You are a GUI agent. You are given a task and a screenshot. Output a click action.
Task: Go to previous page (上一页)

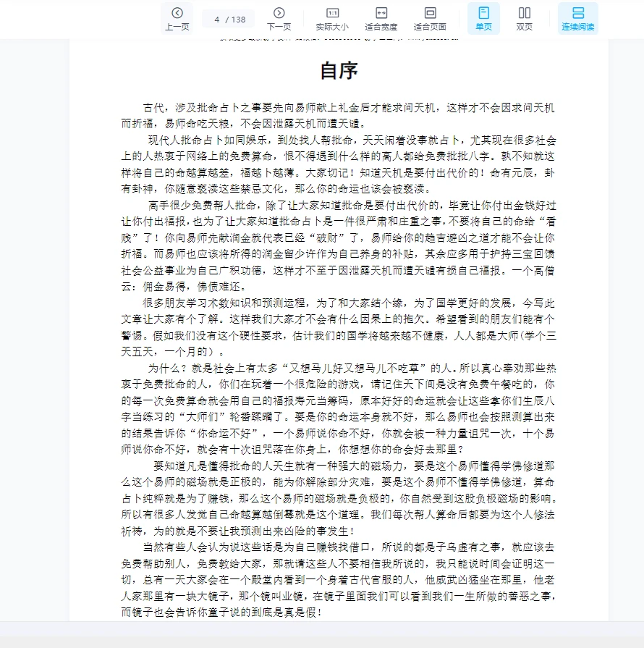(x=177, y=19)
